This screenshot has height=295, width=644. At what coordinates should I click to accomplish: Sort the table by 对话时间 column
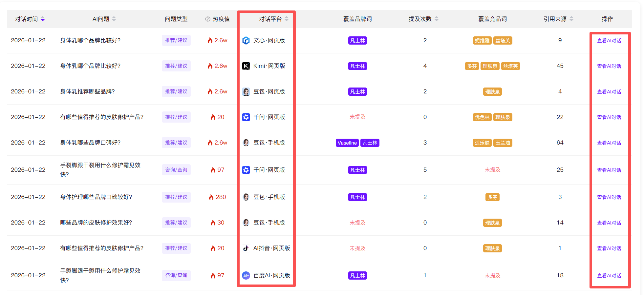tap(43, 19)
